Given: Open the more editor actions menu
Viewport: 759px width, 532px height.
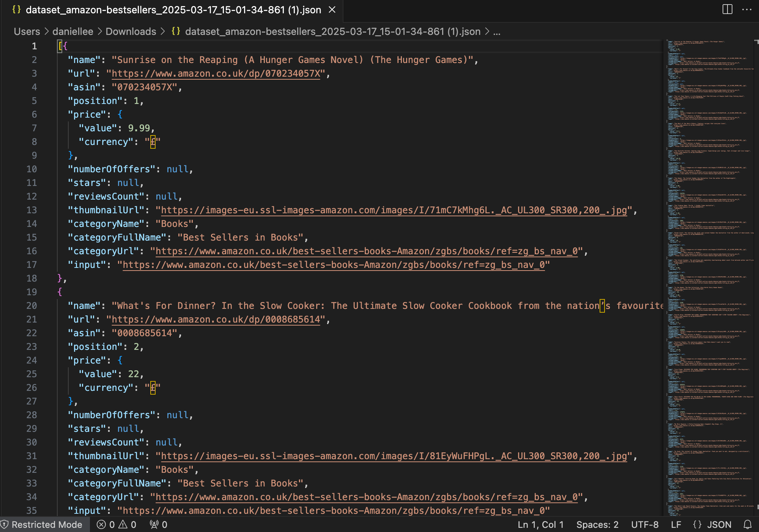Looking at the screenshot, I should 746,10.
